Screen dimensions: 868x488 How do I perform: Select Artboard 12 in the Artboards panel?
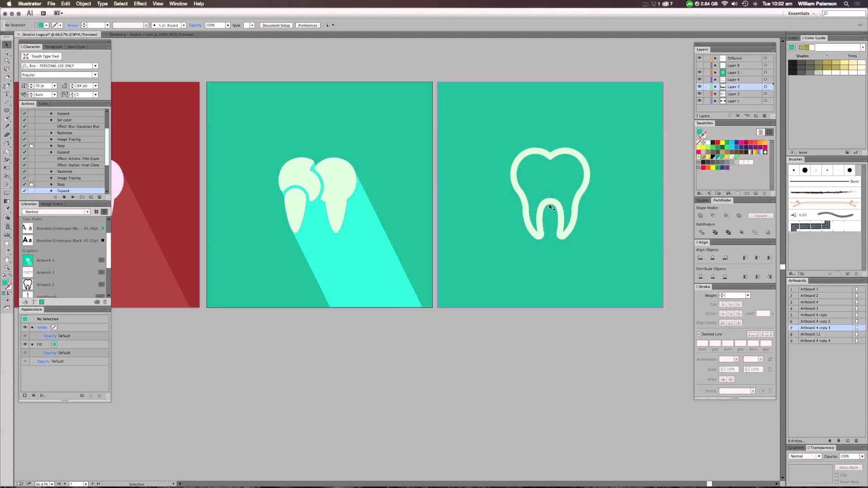(811, 334)
